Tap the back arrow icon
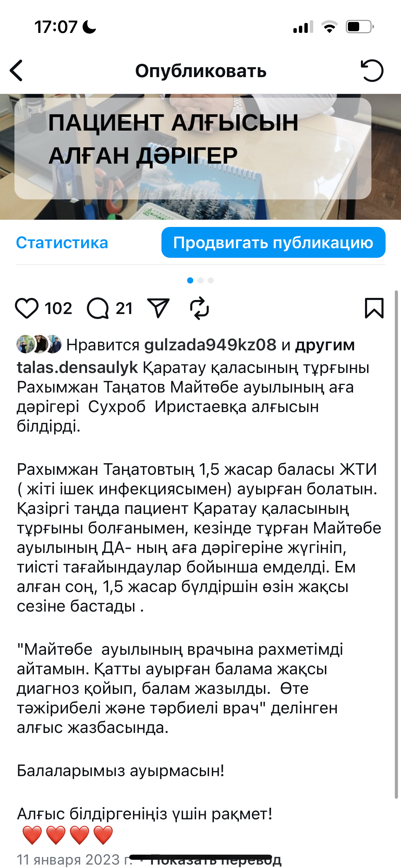The height and width of the screenshot is (868, 401). coord(16,71)
